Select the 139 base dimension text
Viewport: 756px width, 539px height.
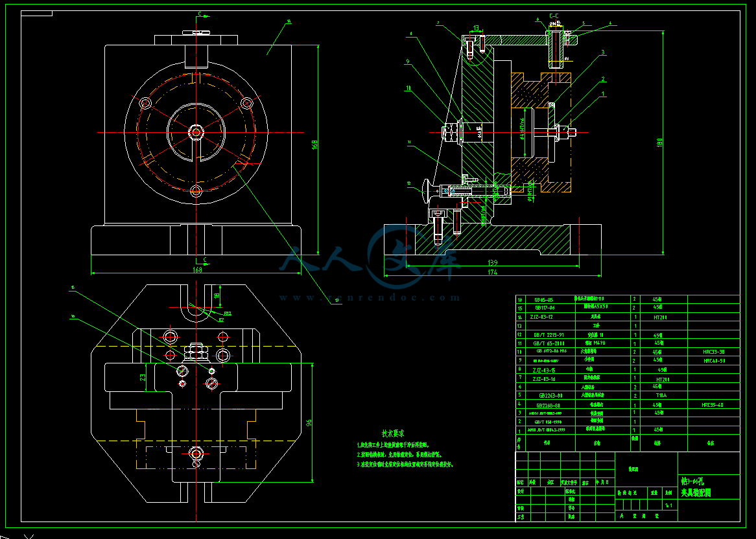pos(493,262)
